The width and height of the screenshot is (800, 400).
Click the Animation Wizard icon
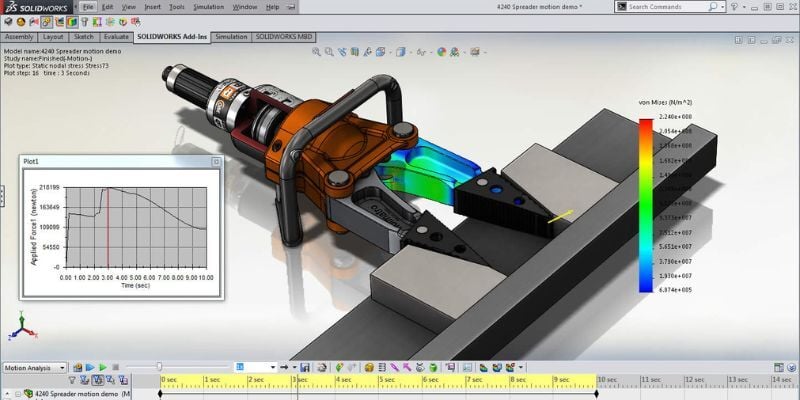322,367
